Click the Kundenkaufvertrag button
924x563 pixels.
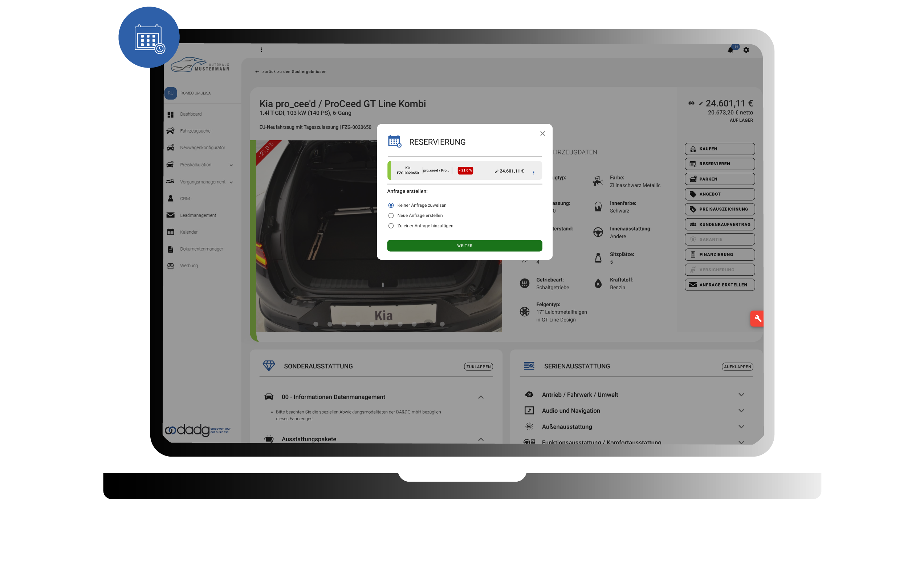tap(720, 225)
